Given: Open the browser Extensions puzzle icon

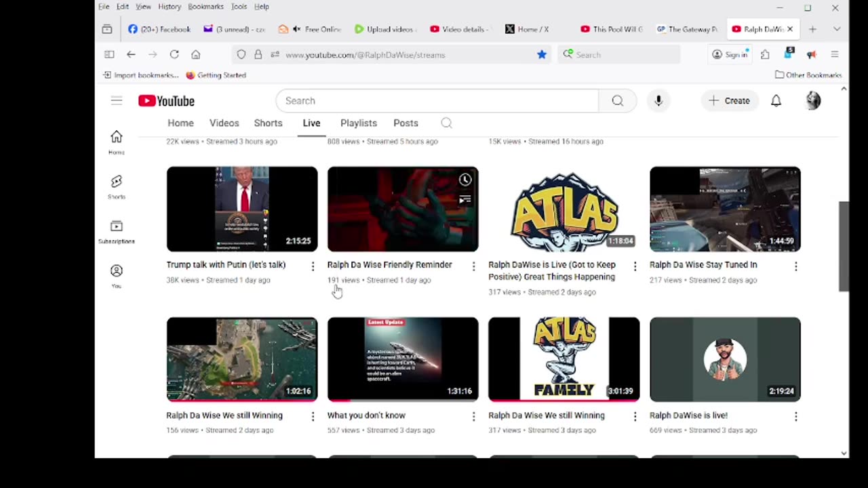Looking at the screenshot, I should tap(765, 54).
